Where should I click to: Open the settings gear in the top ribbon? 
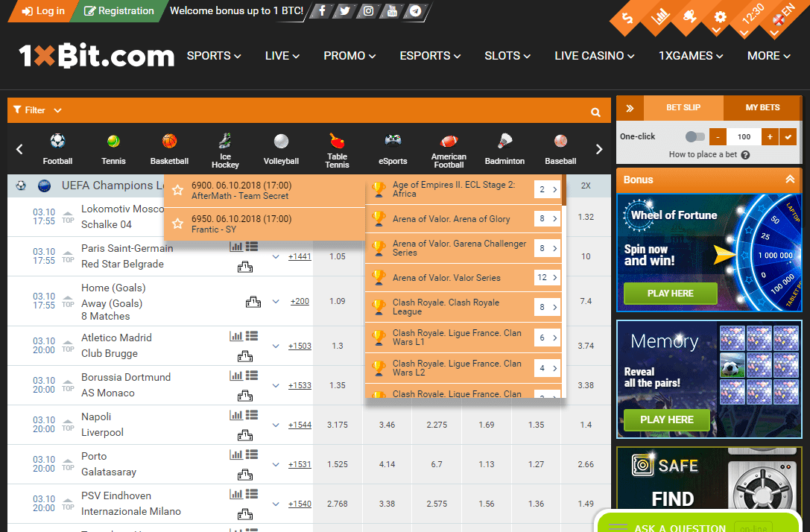(x=720, y=16)
